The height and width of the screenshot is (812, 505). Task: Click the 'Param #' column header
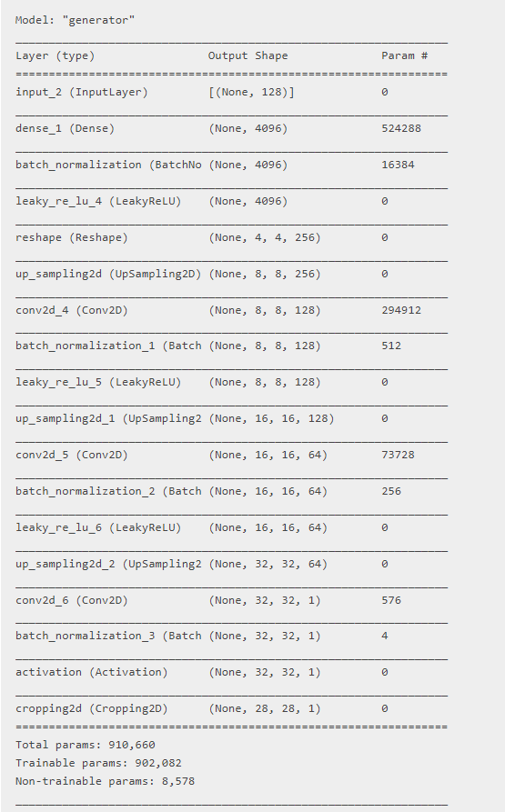[x=405, y=56]
